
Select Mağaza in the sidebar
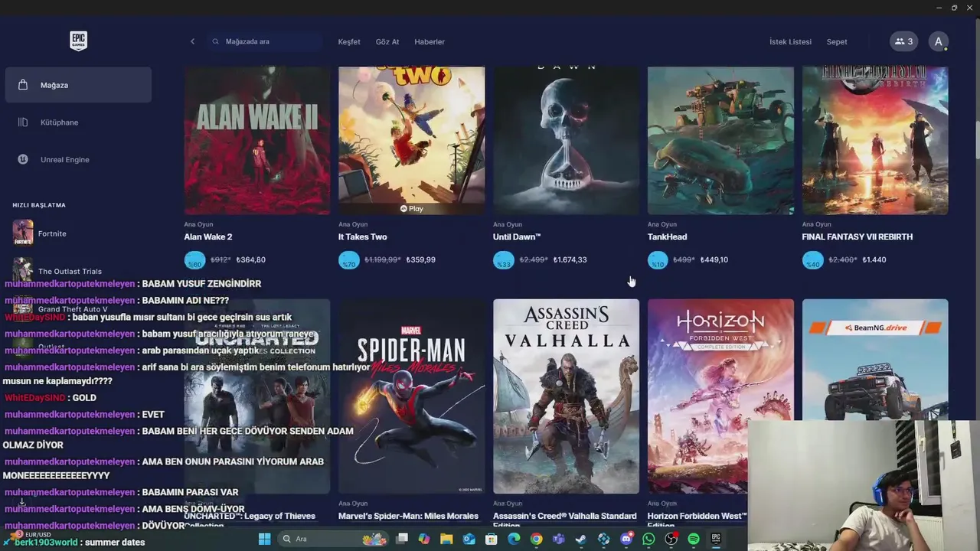78,85
